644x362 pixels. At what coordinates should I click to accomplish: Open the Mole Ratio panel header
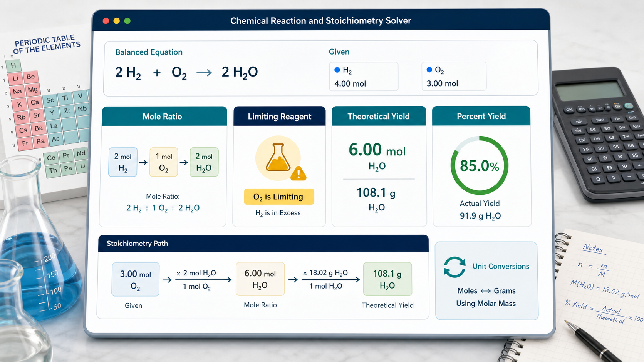click(164, 116)
